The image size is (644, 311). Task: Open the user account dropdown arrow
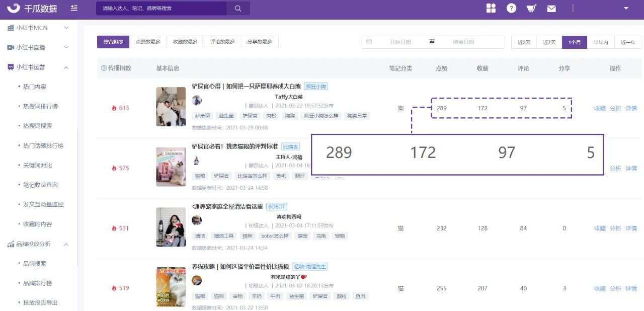(626, 8)
